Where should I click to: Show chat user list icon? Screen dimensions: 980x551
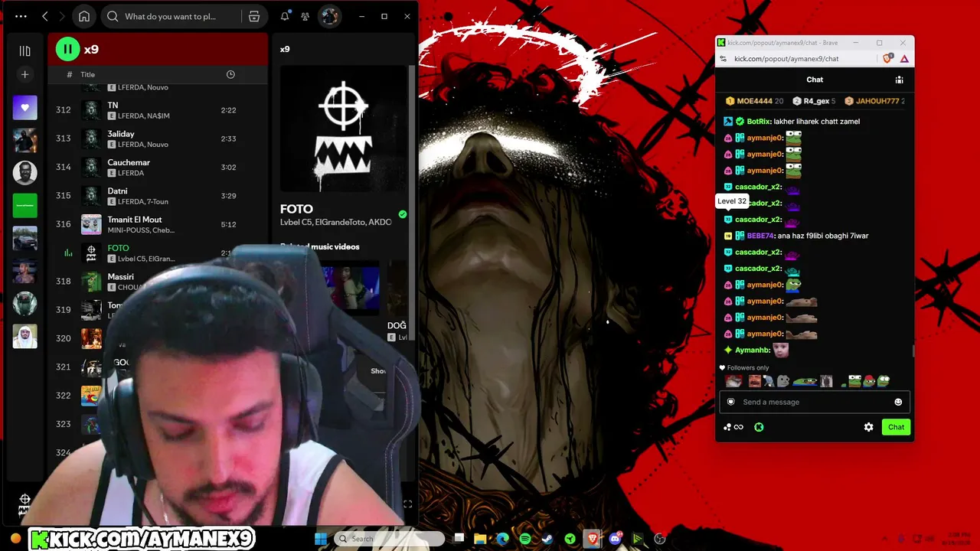[900, 80]
